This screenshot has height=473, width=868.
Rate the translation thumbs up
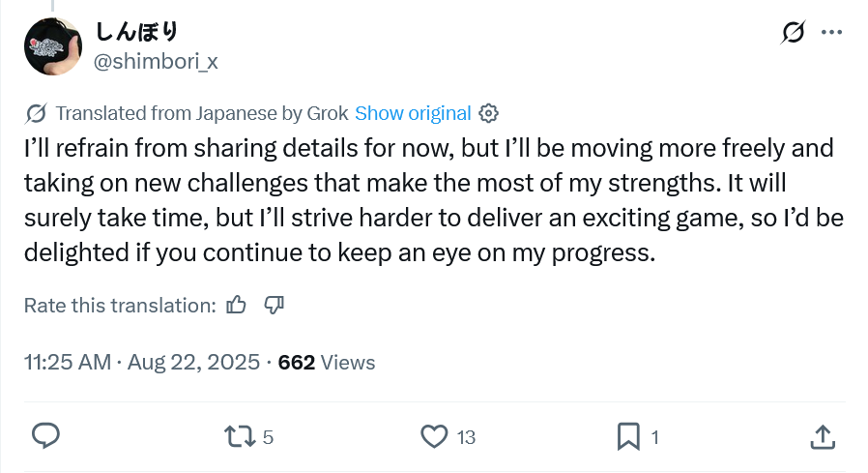tap(237, 305)
